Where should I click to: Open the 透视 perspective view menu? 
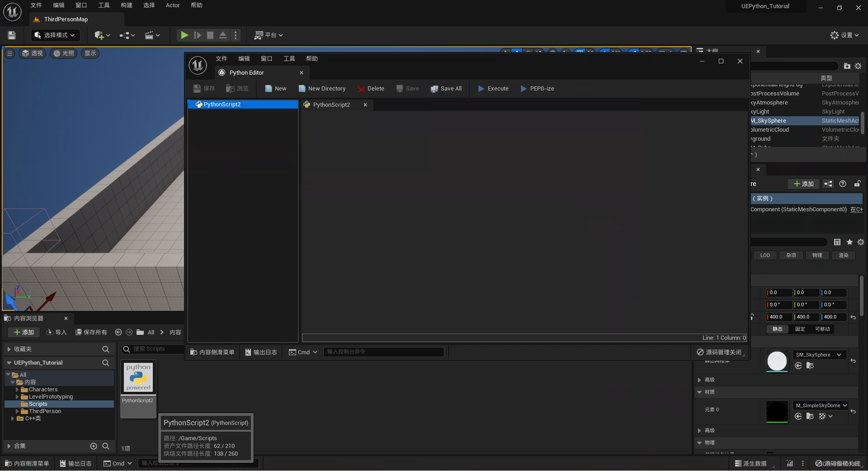click(32, 53)
